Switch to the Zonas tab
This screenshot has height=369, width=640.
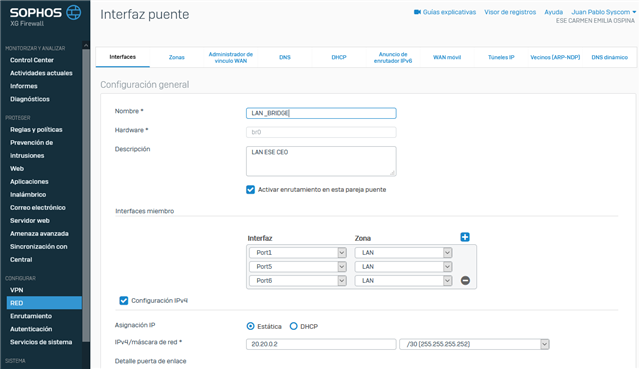point(177,58)
